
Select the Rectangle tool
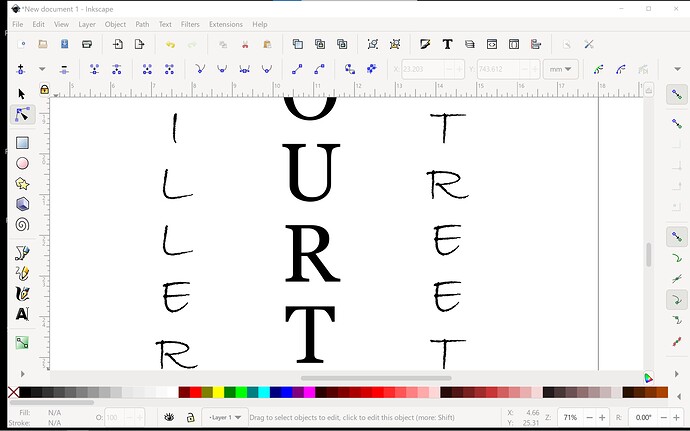click(x=22, y=143)
